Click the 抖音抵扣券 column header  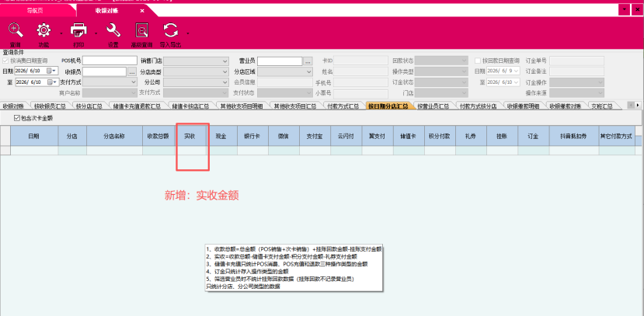574,135
